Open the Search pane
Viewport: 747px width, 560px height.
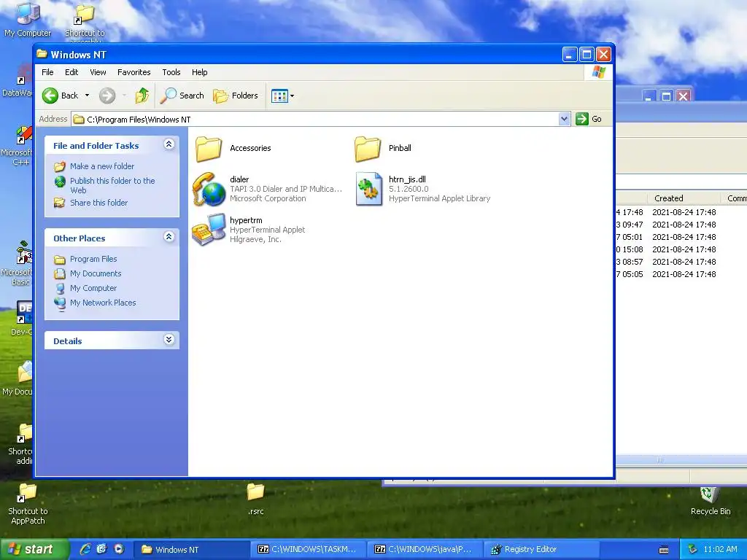click(x=182, y=96)
